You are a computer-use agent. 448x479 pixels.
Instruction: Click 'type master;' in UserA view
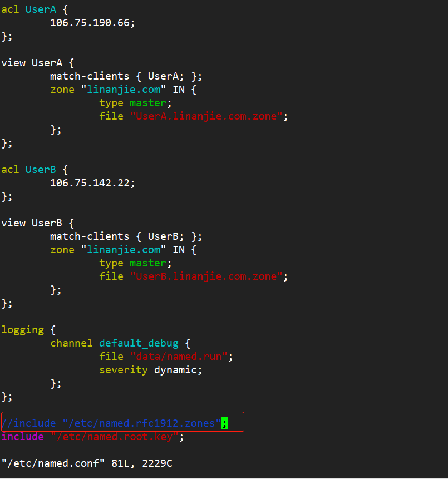point(135,103)
